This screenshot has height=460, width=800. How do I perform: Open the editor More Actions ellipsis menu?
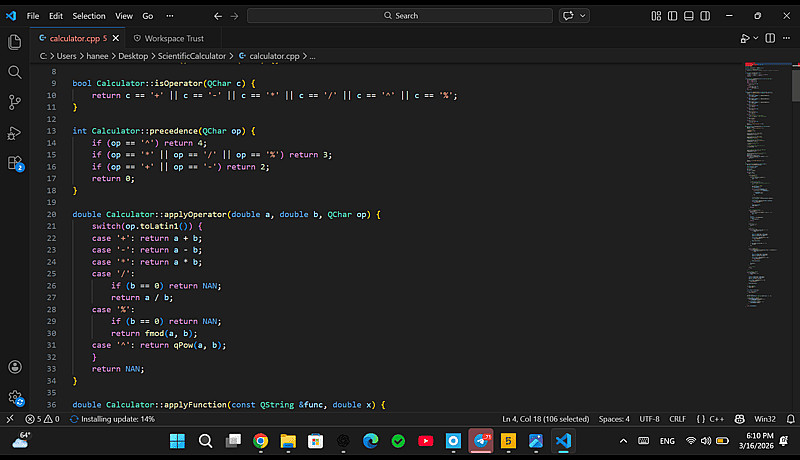click(x=785, y=38)
